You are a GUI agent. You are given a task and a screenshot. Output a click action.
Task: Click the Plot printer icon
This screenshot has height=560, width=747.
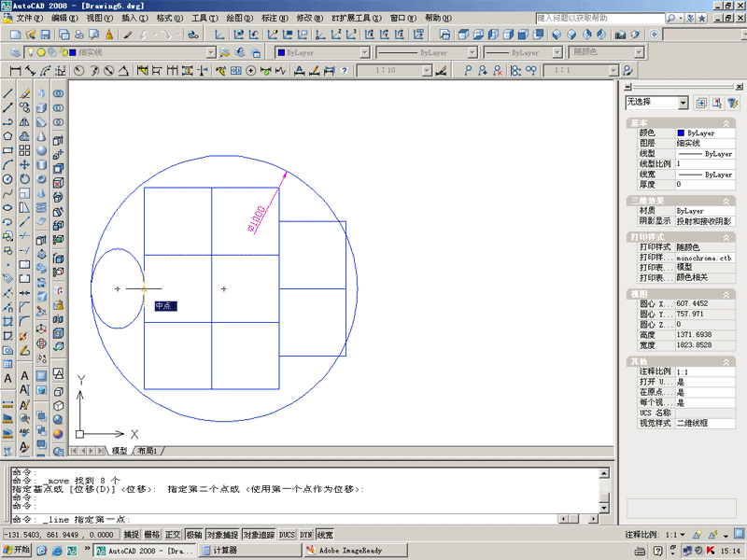pos(79,35)
